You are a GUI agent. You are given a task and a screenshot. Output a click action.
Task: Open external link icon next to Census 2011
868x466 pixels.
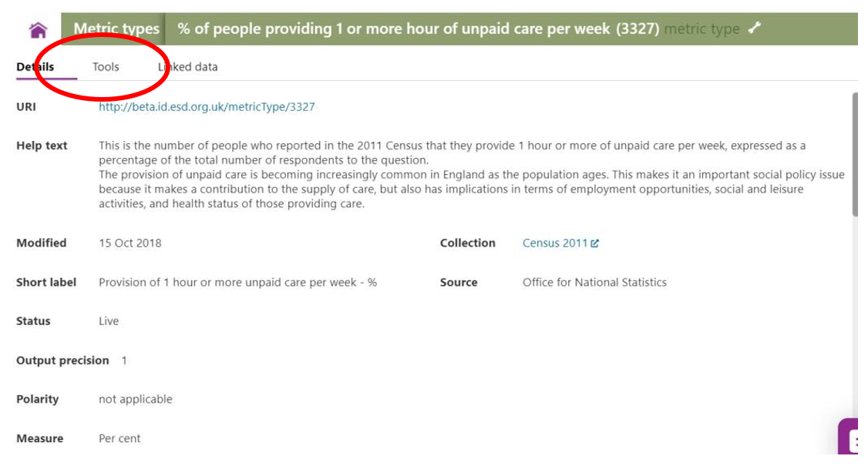pyautogui.click(x=594, y=243)
